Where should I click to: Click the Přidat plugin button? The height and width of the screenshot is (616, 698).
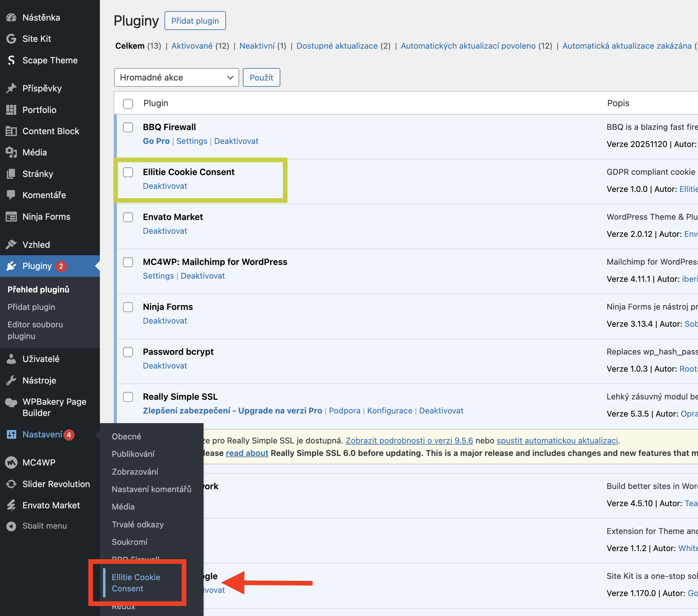[195, 21]
